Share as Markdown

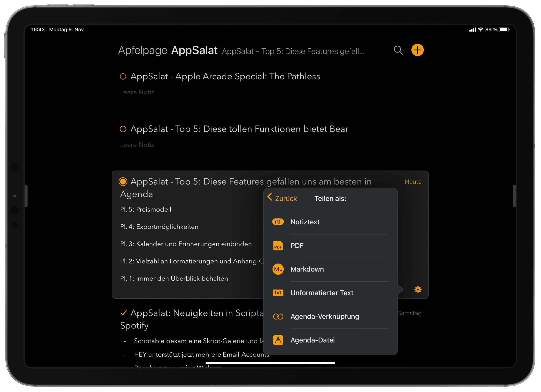click(x=330, y=269)
